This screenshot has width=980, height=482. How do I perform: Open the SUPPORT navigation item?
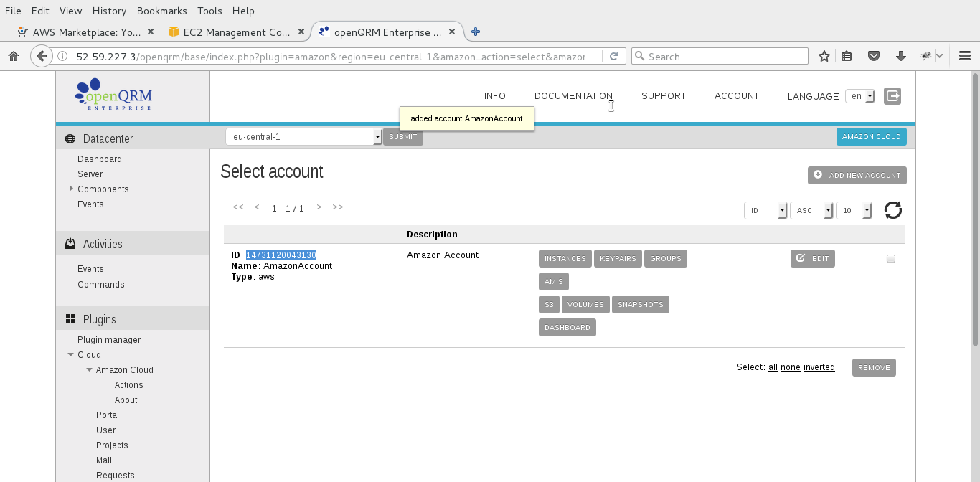(664, 95)
